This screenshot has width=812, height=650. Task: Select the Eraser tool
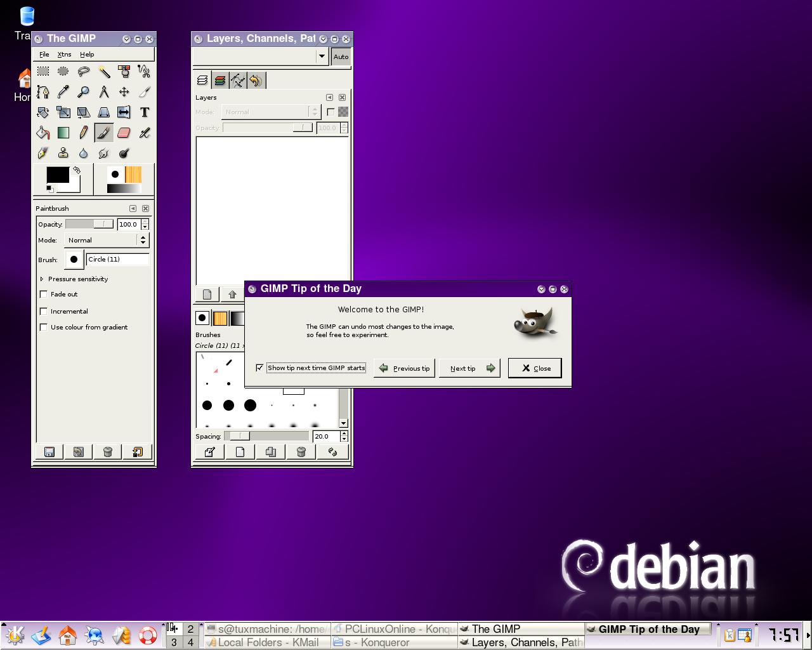pos(124,133)
